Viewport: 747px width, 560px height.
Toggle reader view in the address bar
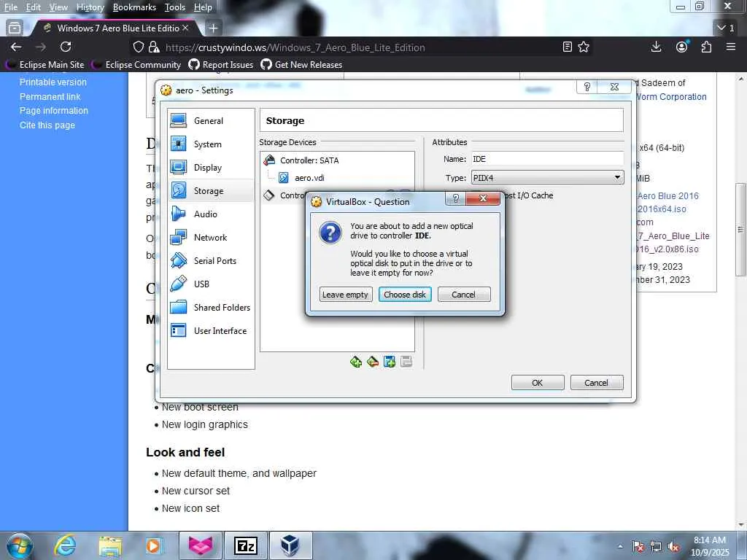pyautogui.click(x=567, y=47)
